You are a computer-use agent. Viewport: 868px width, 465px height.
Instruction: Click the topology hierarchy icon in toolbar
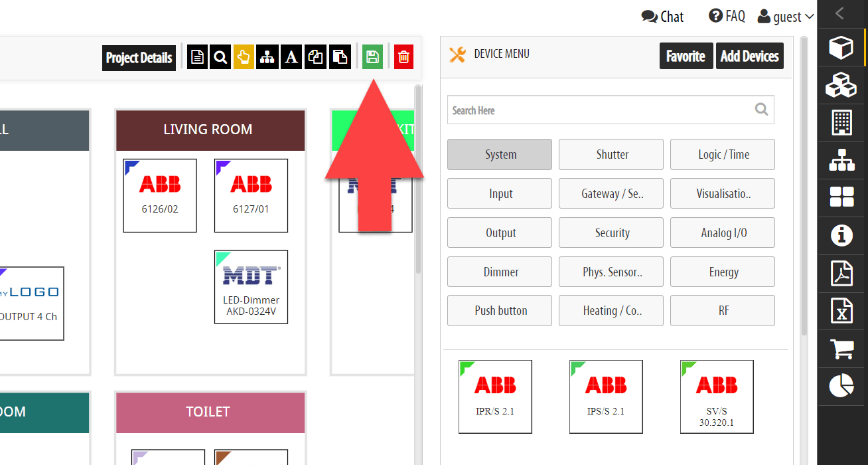click(267, 57)
